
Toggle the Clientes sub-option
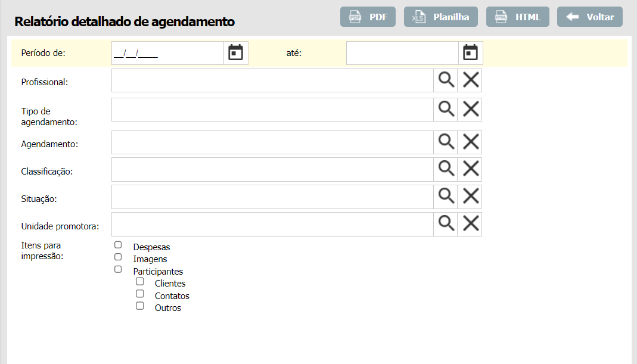[x=140, y=281]
